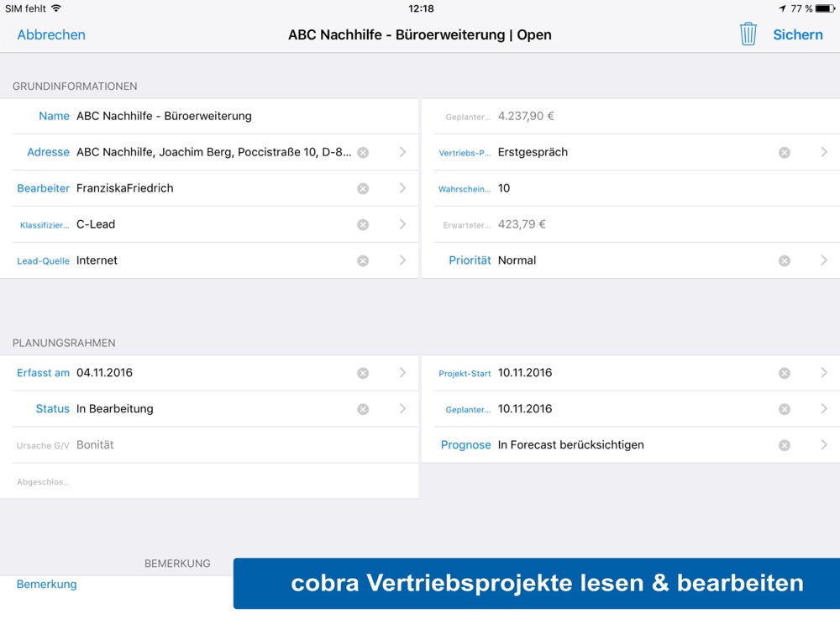Screen dimensions: 840x630
Task: Cancel editing with Abbrechen
Action: (x=51, y=34)
